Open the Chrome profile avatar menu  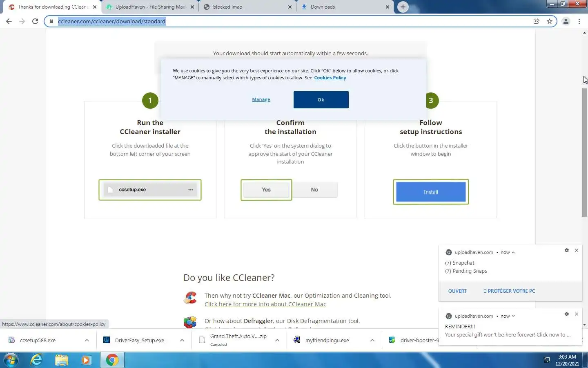[x=566, y=21]
